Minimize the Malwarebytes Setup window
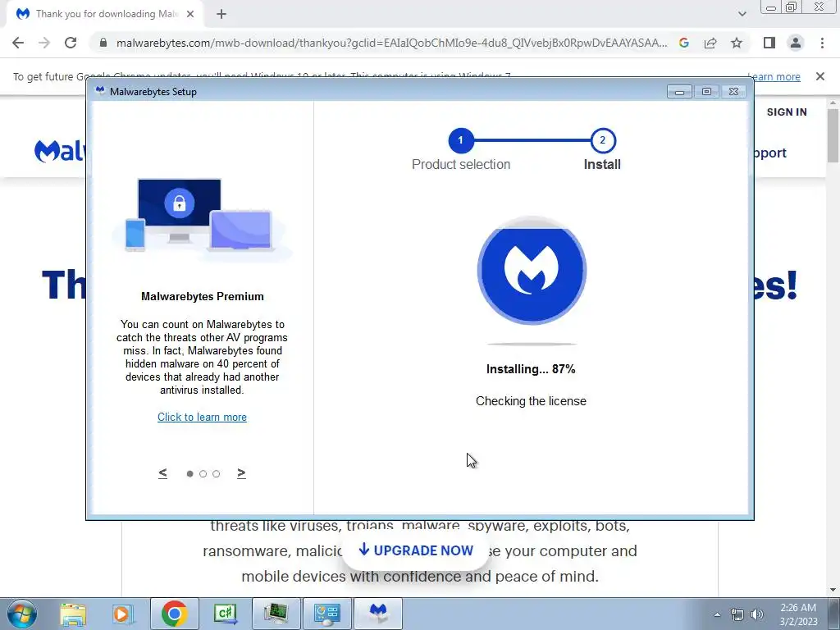The image size is (840, 630). pos(679,92)
